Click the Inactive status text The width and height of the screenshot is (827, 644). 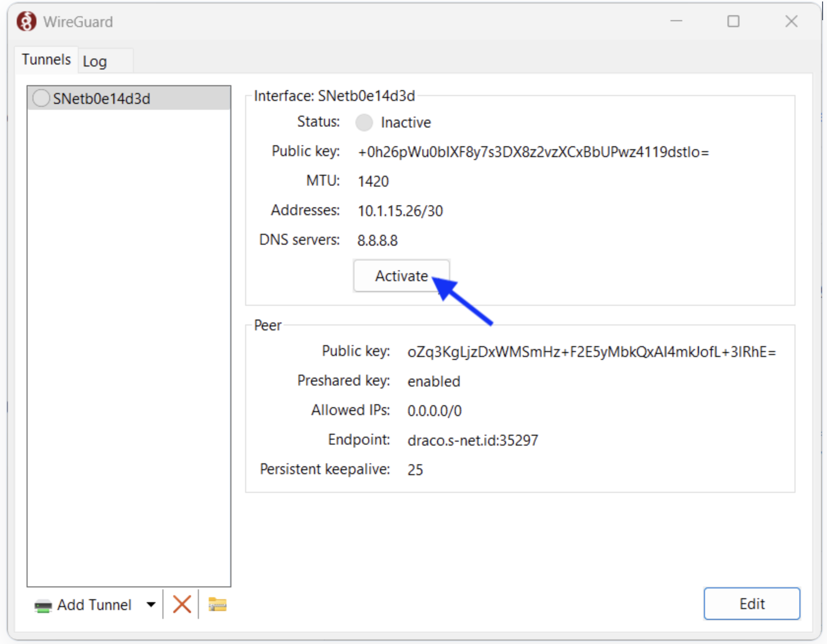click(x=406, y=122)
